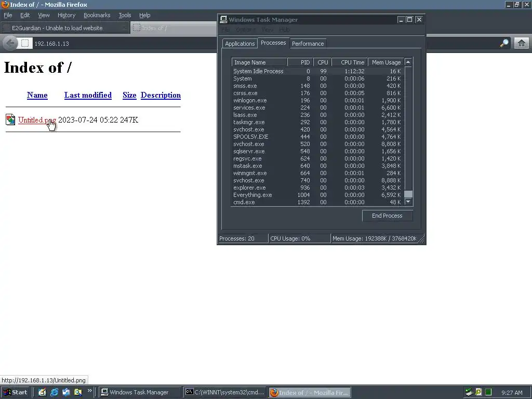Launch Internet Explorer from Quick Launch
This screenshot has width=532, height=399.
pos(54,392)
